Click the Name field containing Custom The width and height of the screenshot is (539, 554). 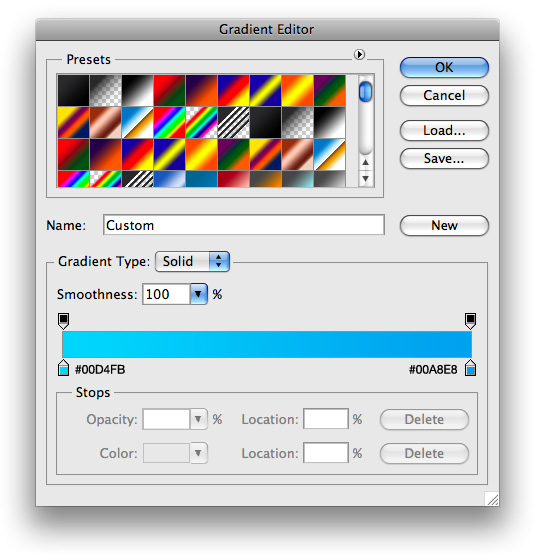pyautogui.click(x=244, y=225)
